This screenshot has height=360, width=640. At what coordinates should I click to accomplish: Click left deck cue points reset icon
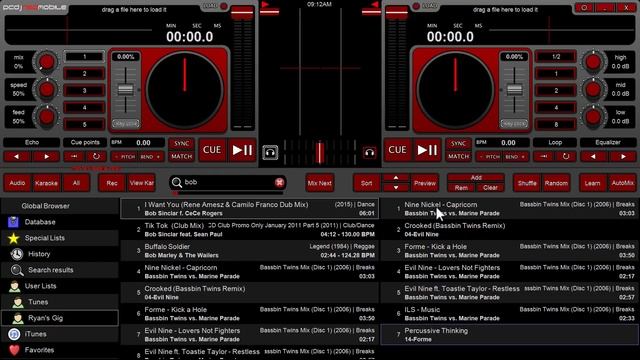pos(96,156)
